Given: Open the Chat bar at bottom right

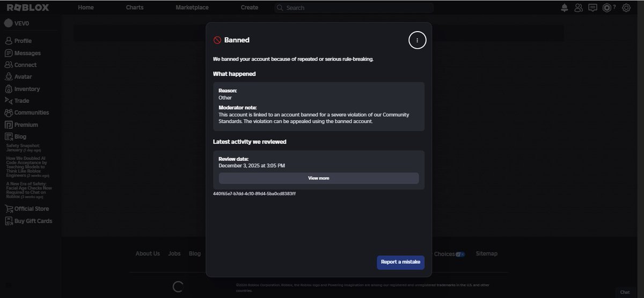Looking at the screenshot, I should 625,292.
